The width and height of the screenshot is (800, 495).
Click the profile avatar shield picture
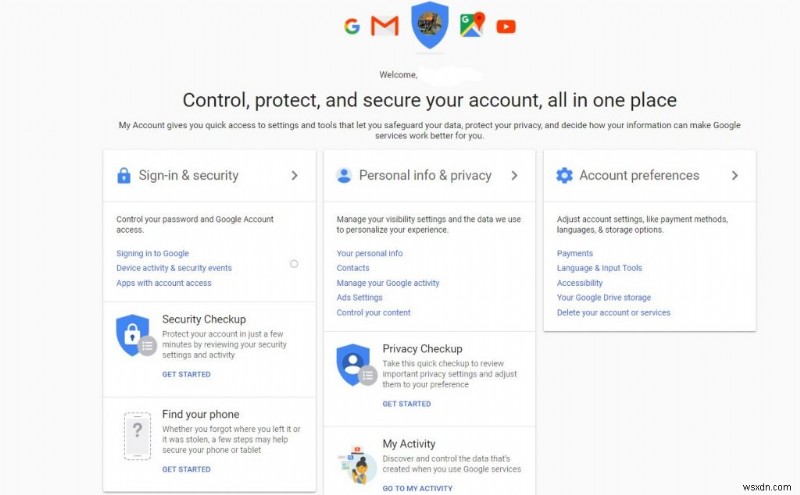coord(430,24)
